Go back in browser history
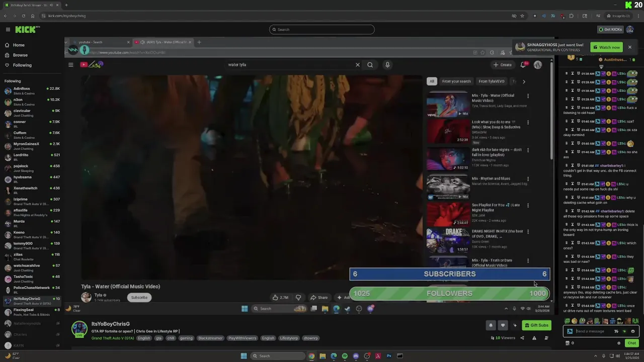The height and width of the screenshot is (362, 644). (5, 16)
